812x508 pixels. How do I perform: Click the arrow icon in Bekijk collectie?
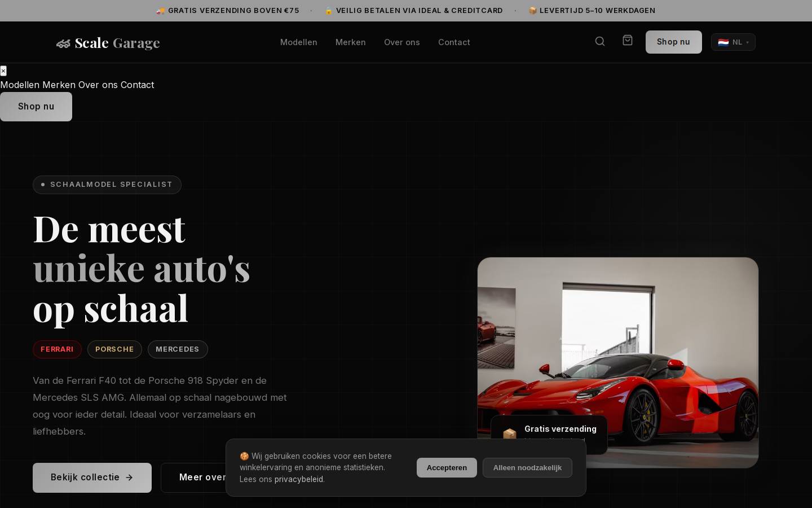(129, 478)
